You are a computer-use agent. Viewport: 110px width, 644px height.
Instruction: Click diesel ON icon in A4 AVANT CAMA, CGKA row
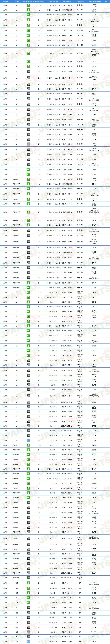[28, 268]
